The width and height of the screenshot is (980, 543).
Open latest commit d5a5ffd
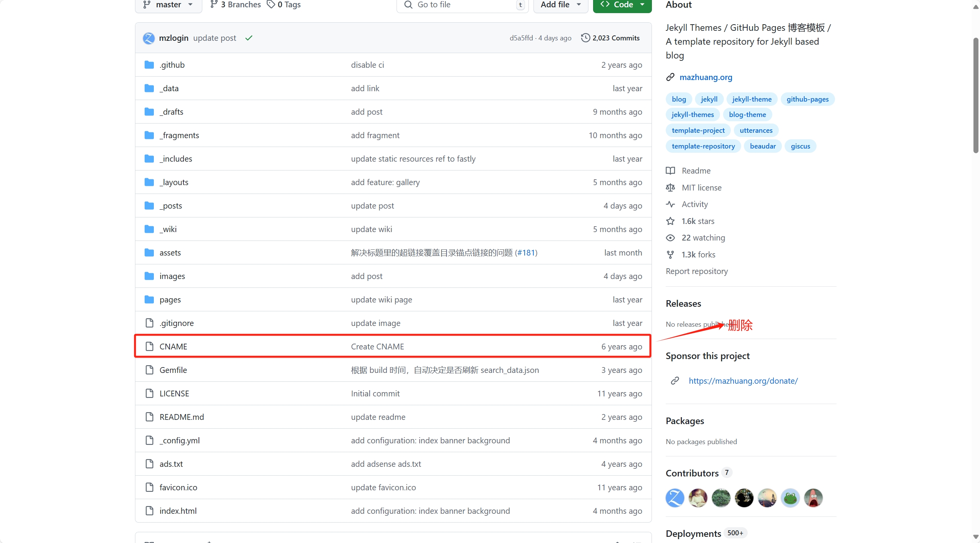pos(521,38)
